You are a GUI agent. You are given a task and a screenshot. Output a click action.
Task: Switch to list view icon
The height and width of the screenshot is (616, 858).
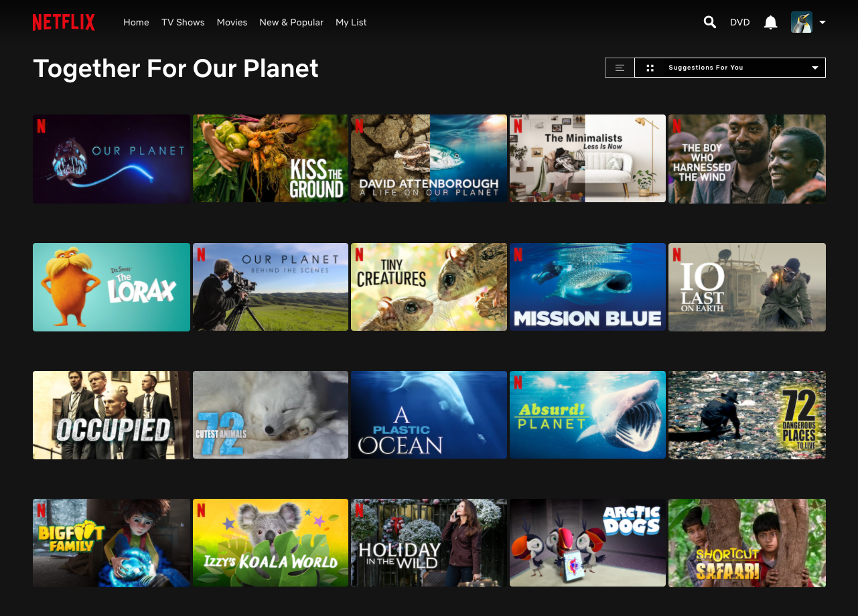620,68
